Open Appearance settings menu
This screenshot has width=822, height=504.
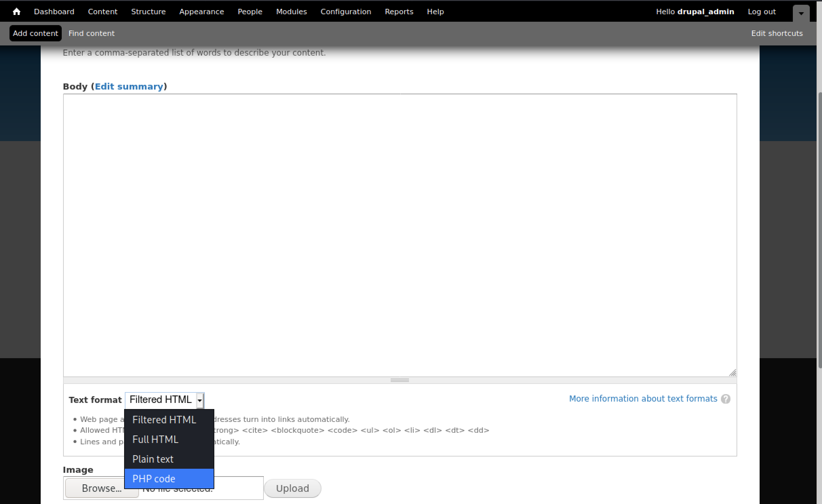pyautogui.click(x=201, y=12)
